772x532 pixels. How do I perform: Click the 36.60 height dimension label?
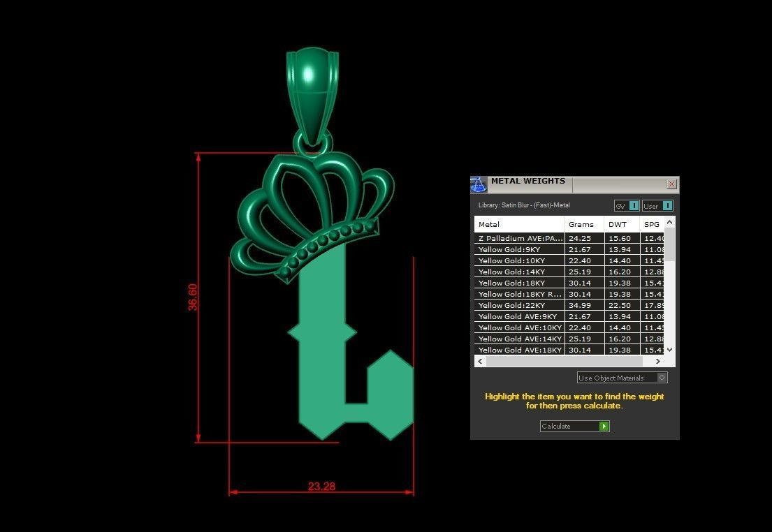pyautogui.click(x=193, y=297)
